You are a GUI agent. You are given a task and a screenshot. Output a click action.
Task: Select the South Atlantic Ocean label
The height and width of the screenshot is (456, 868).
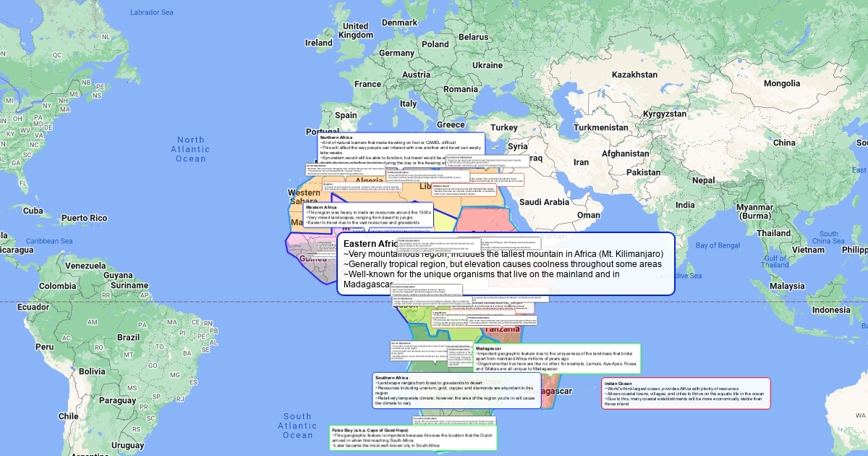pos(297,426)
